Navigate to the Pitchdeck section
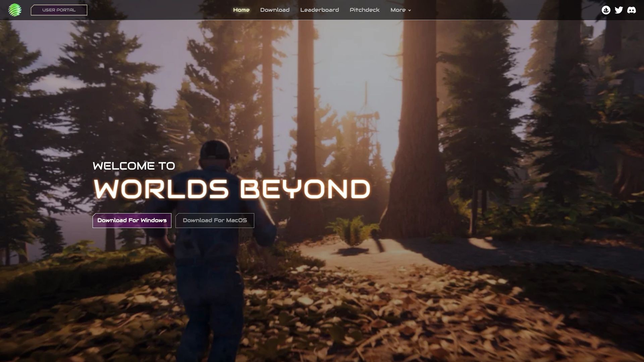644x362 pixels. click(x=364, y=10)
